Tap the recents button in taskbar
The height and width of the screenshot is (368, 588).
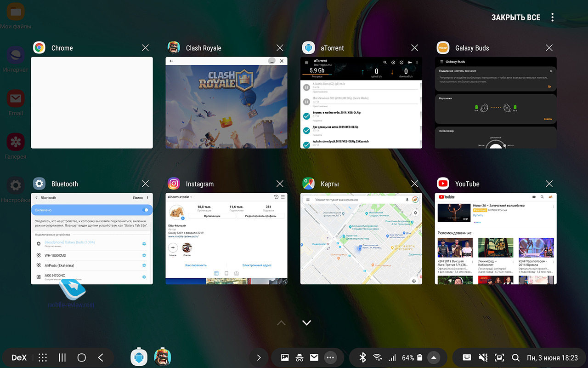pyautogui.click(x=62, y=357)
